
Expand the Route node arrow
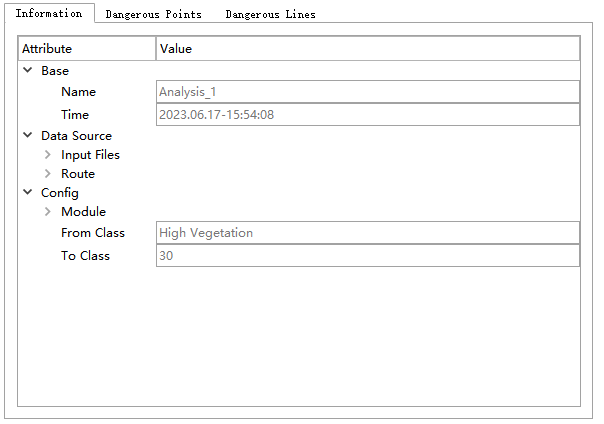coord(47,173)
